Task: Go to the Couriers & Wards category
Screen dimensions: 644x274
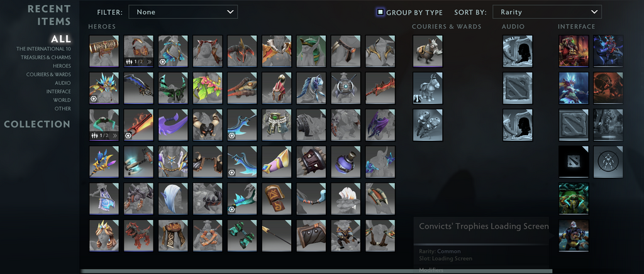Action: pyautogui.click(x=48, y=75)
